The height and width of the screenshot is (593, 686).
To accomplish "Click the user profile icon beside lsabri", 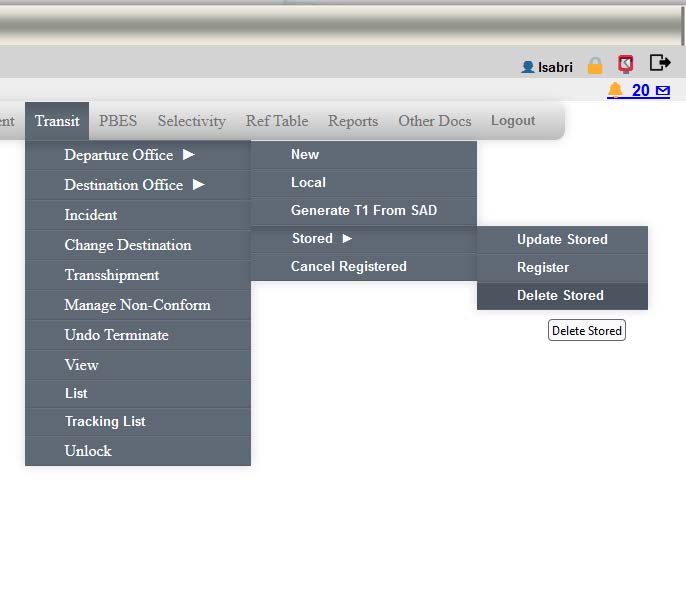I will tap(528, 67).
